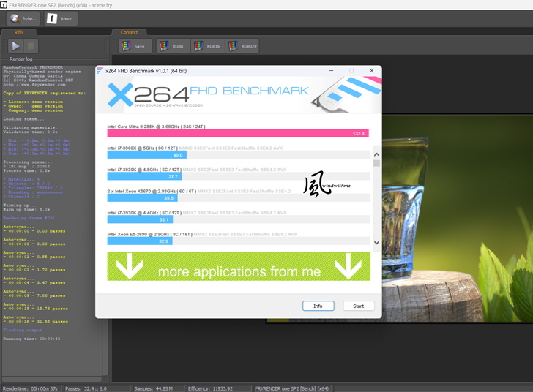Select RGB8 output format
This screenshot has height=392, width=533.
click(172, 46)
